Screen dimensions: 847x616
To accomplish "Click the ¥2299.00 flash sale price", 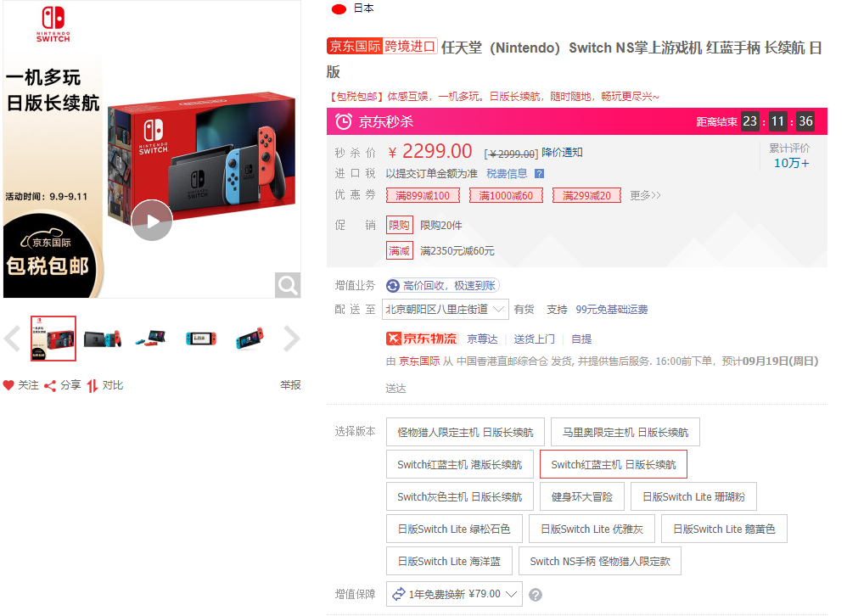I will [430, 151].
